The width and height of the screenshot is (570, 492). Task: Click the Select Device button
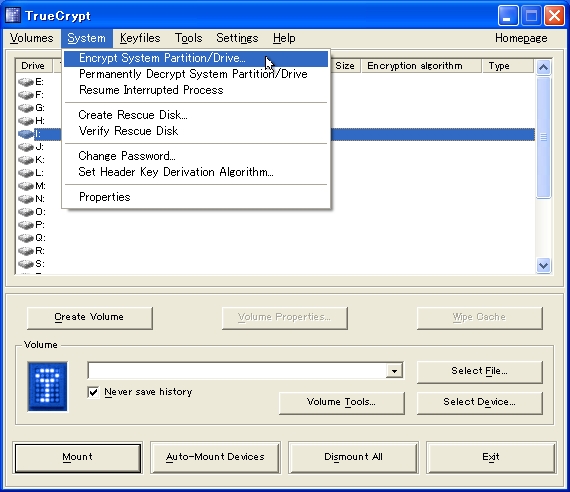[479, 402]
